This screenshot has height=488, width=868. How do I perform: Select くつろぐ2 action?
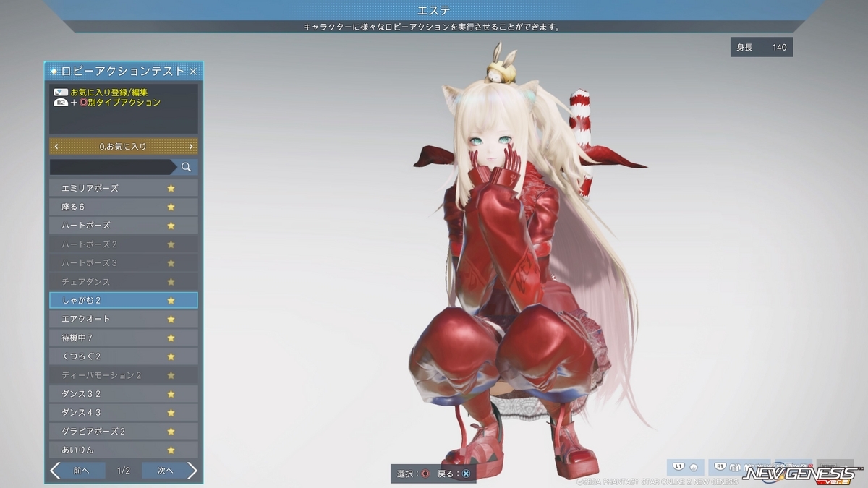click(x=124, y=356)
